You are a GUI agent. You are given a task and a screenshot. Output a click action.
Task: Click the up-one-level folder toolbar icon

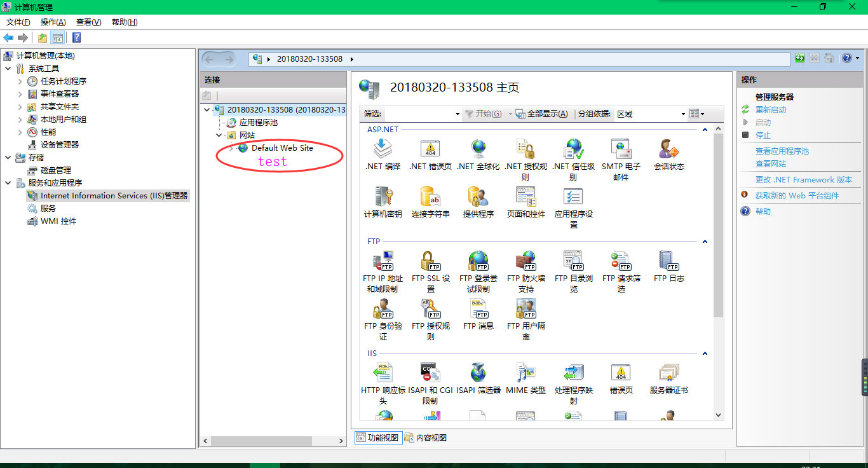(42, 38)
